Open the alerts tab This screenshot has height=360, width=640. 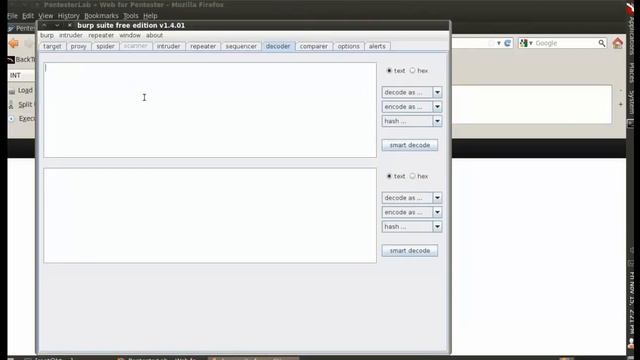[x=377, y=46]
